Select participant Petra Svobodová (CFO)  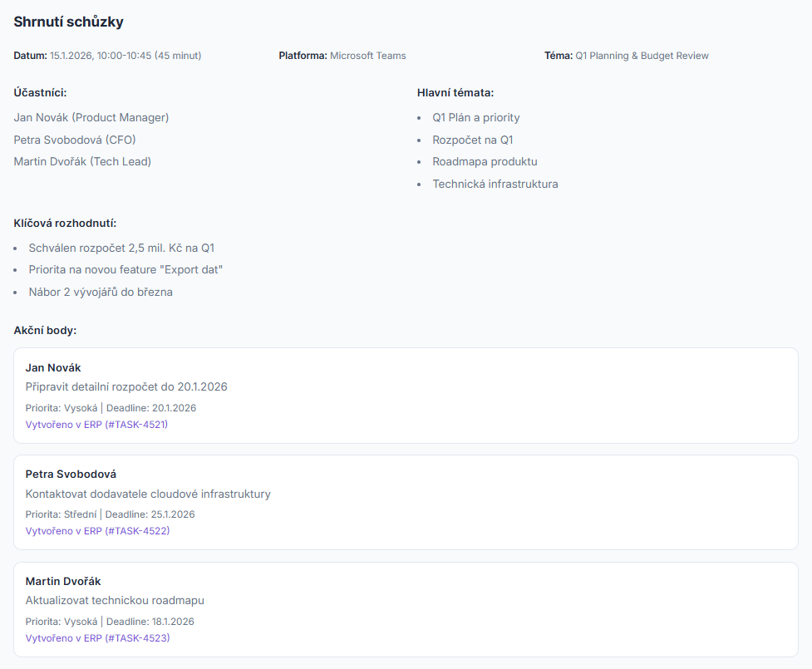tap(75, 140)
